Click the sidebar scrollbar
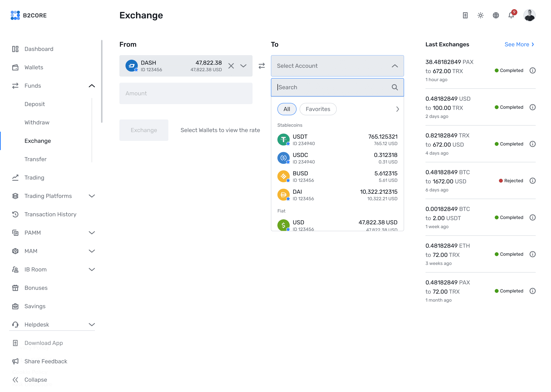 point(102,81)
